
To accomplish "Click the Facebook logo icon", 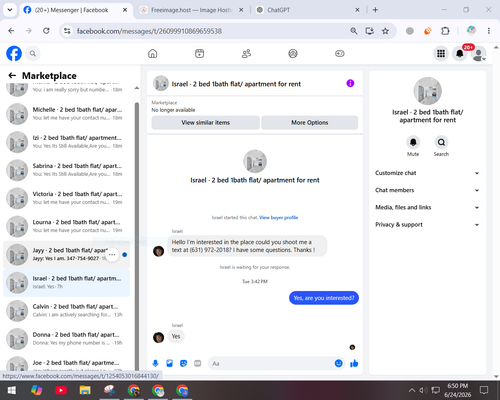I will (x=14, y=53).
